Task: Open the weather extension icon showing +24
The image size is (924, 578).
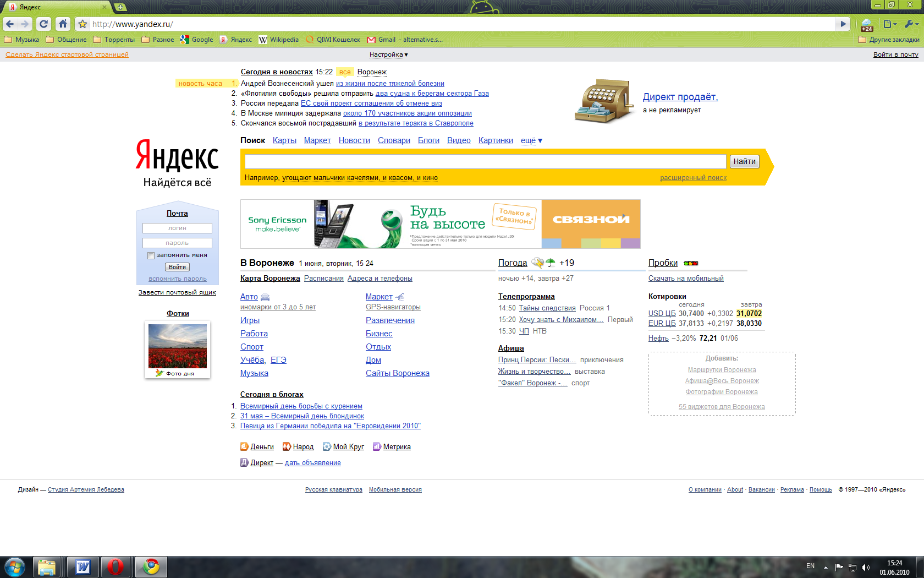Action: 867,25
